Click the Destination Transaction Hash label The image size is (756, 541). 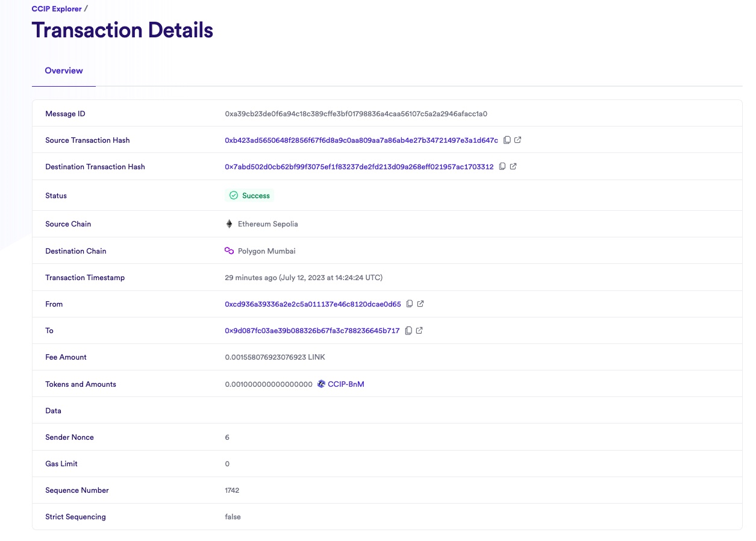coord(95,167)
